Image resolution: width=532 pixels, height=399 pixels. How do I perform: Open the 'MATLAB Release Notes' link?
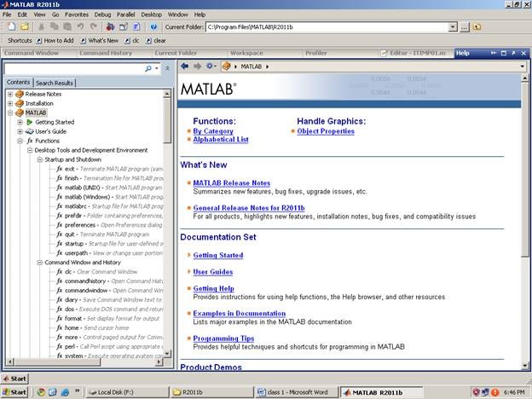click(x=231, y=183)
